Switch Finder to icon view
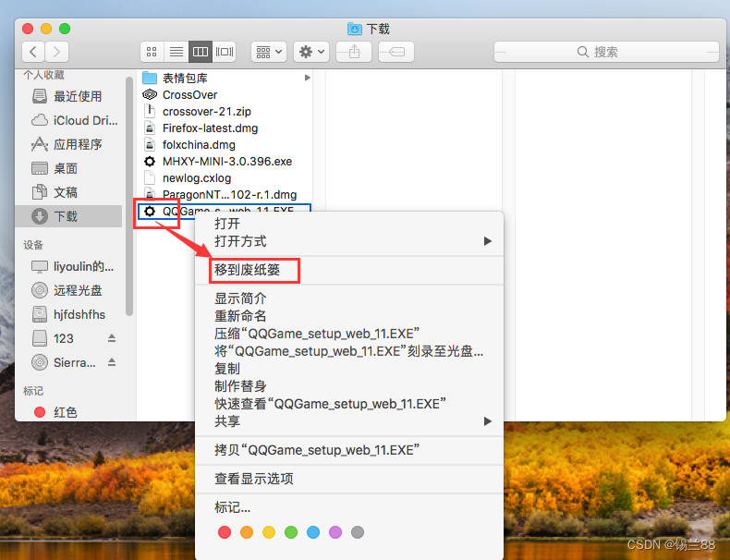The width and height of the screenshot is (730, 560). (x=152, y=52)
